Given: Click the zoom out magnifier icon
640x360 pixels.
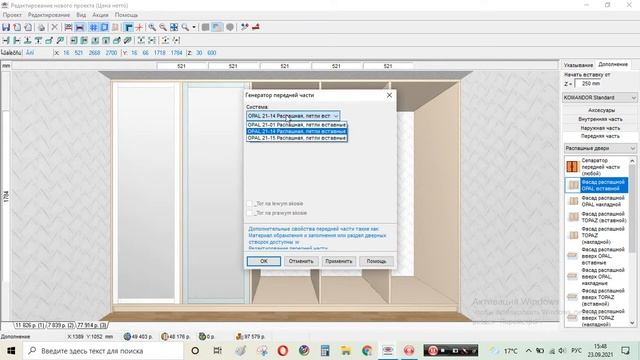Looking at the screenshot, I should tap(163, 27).
